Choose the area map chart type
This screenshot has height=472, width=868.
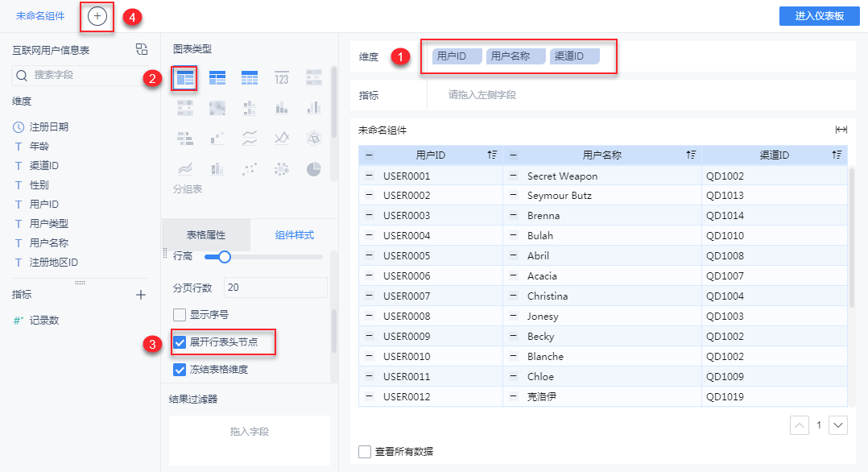(217, 107)
